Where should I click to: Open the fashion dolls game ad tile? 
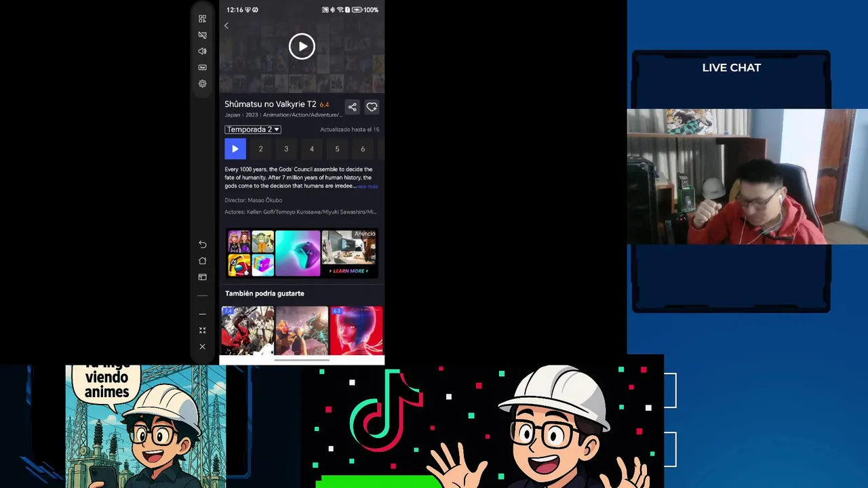(239, 242)
